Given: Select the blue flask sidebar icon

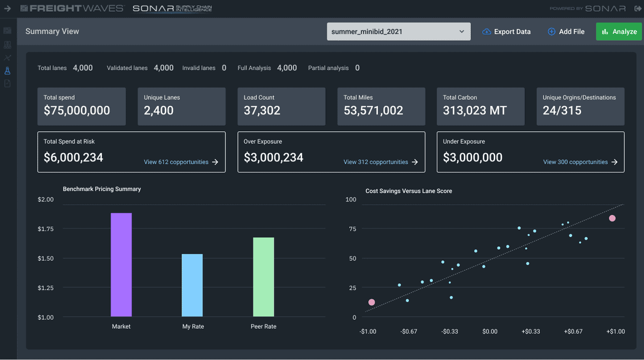Looking at the screenshot, I should (x=8, y=70).
